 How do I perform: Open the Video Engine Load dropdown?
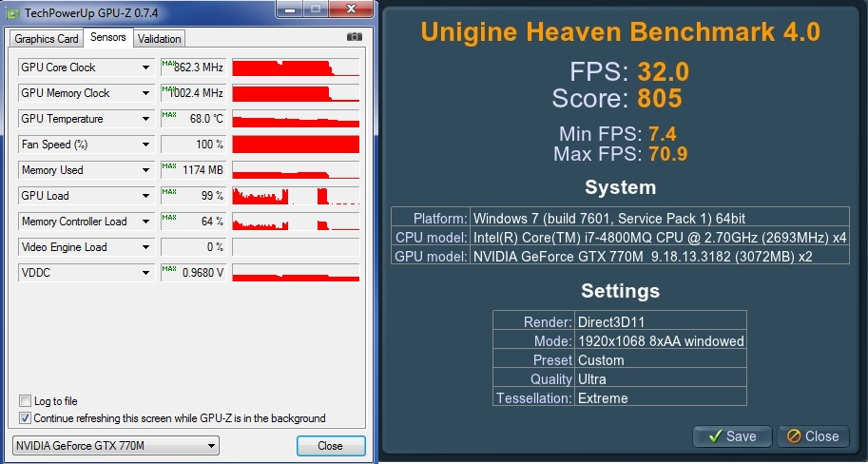(145, 247)
